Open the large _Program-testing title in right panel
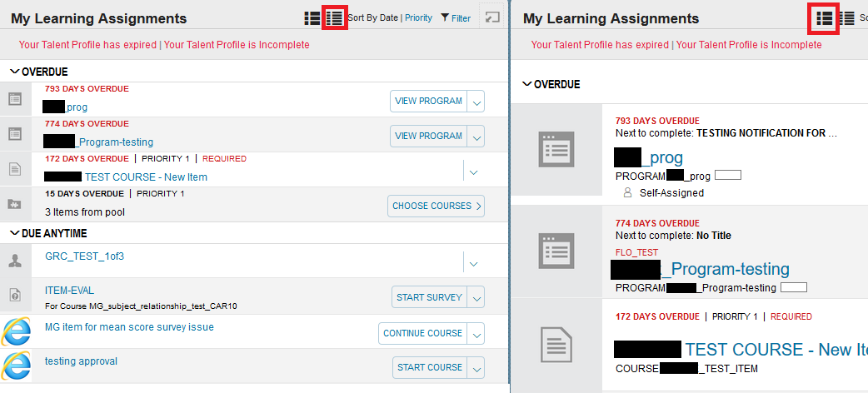This screenshot has width=868, height=393. tap(726, 269)
